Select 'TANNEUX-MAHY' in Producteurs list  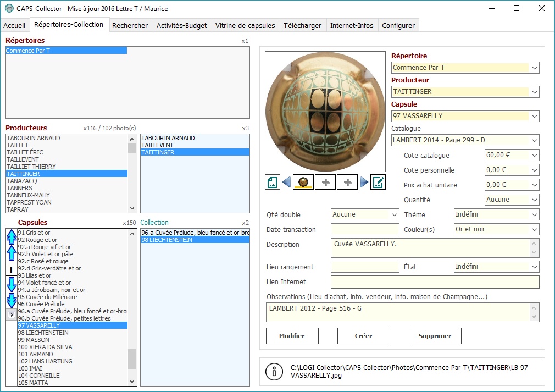(x=67, y=195)
